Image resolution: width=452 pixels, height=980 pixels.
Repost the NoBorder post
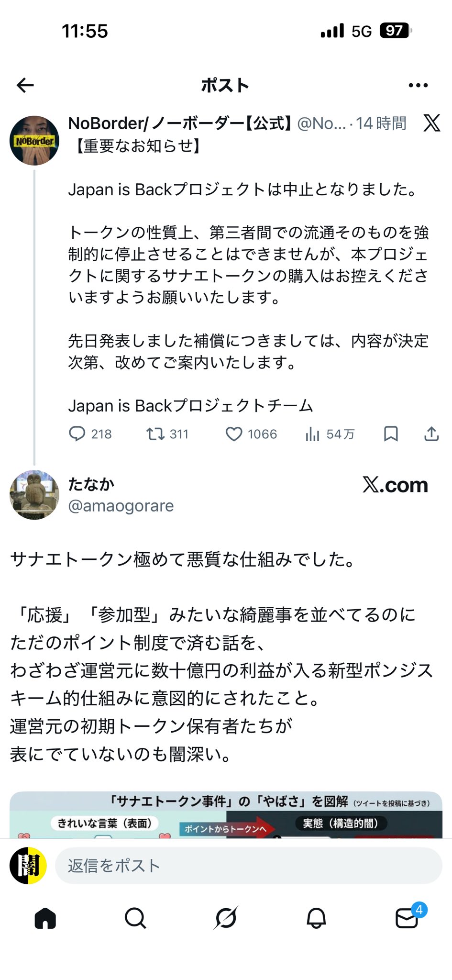pyautogui.click(x=155, y=434)
